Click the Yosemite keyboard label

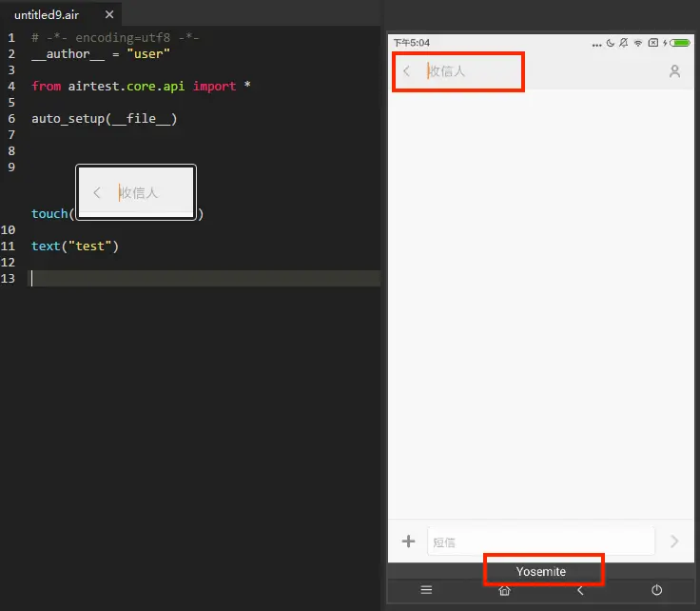[540, 572]
